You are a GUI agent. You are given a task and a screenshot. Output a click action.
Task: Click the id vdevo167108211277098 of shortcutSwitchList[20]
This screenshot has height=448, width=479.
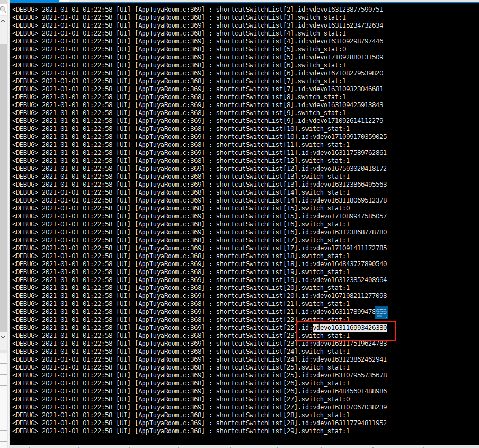(x=350, y=296)
